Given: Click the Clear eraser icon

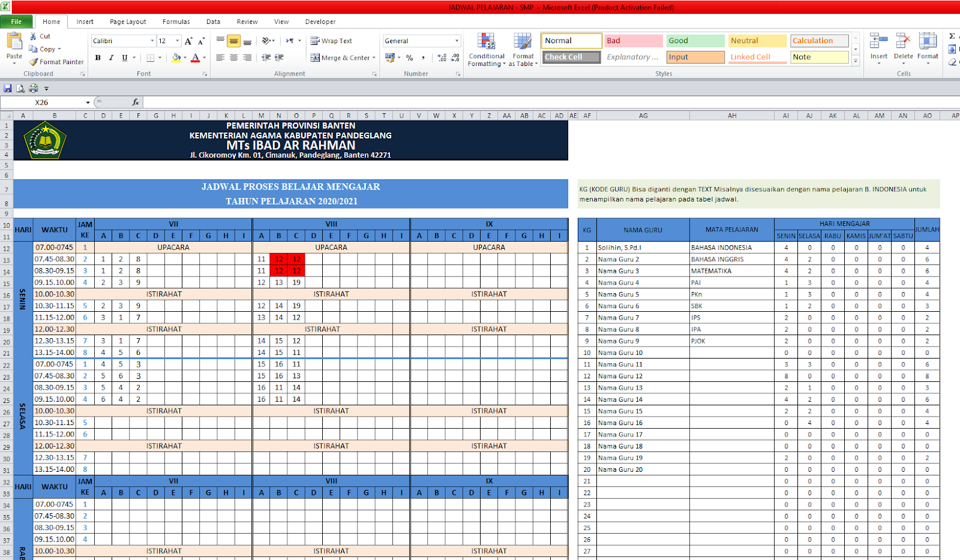Looking at the screenshot, I should coord(952,62).
